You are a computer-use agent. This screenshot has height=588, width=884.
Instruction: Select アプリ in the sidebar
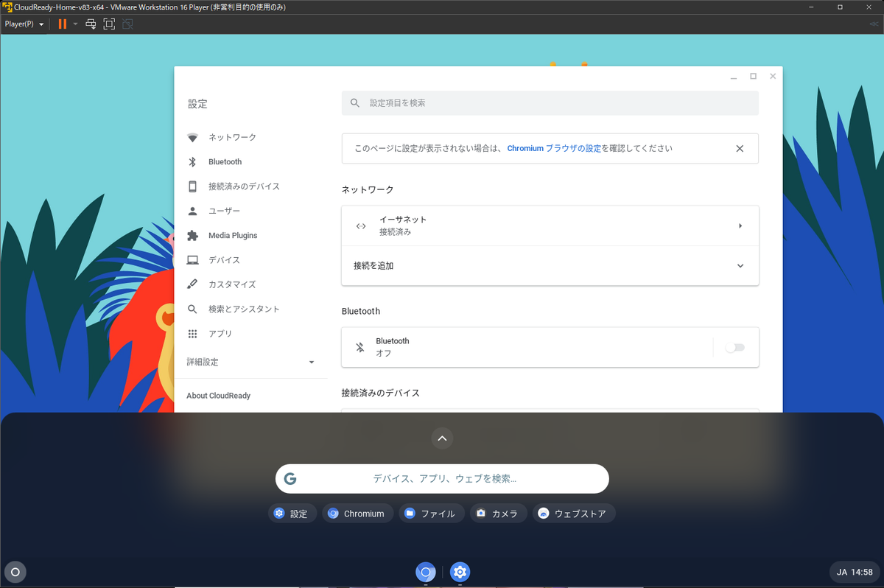220,334
